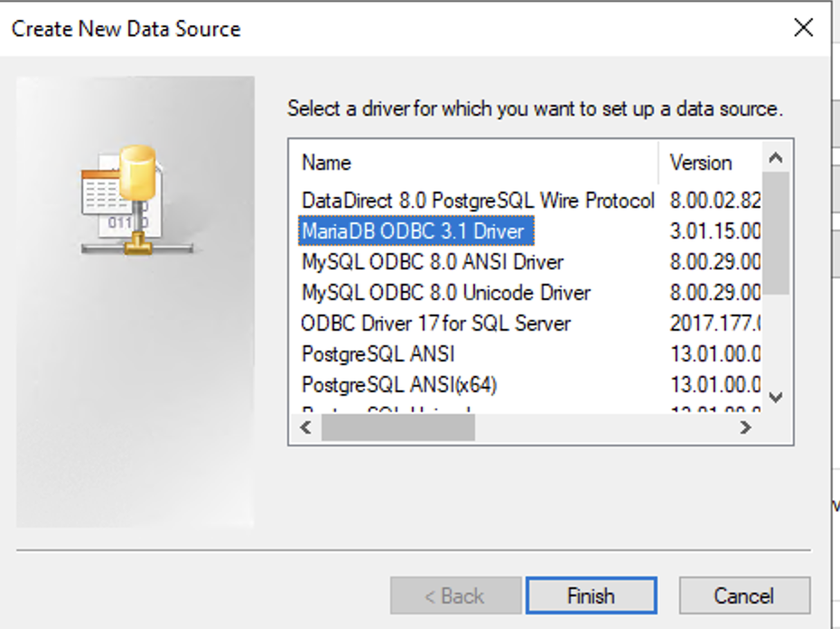Click the vertical scrollbar thumb
This screenshot has height=629, width=840.
776,233
